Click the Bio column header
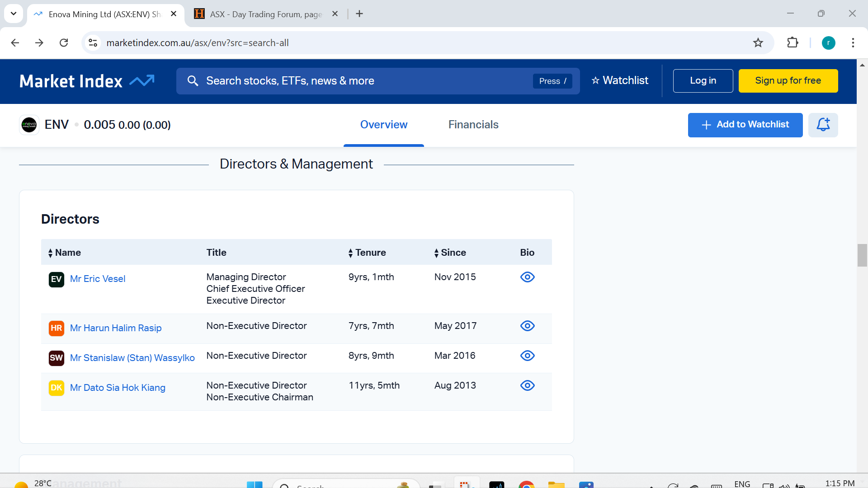The image size is (868, 488). 527,253
